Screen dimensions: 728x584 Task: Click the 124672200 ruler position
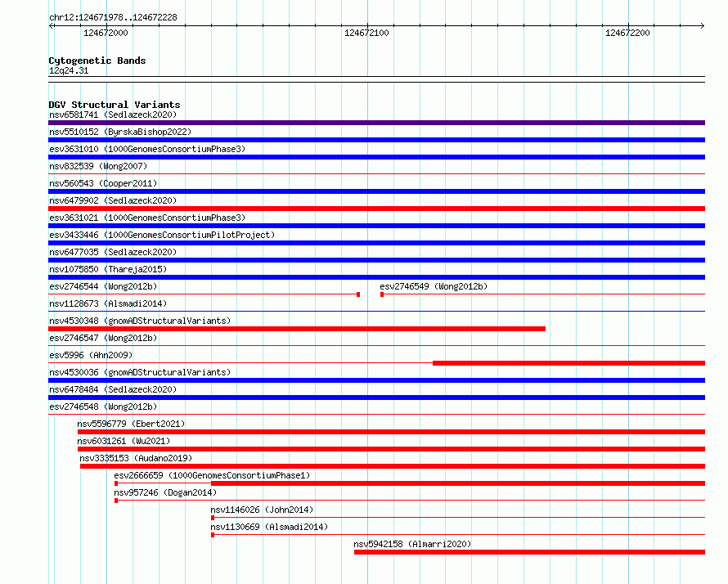click(x=627, y=33)
